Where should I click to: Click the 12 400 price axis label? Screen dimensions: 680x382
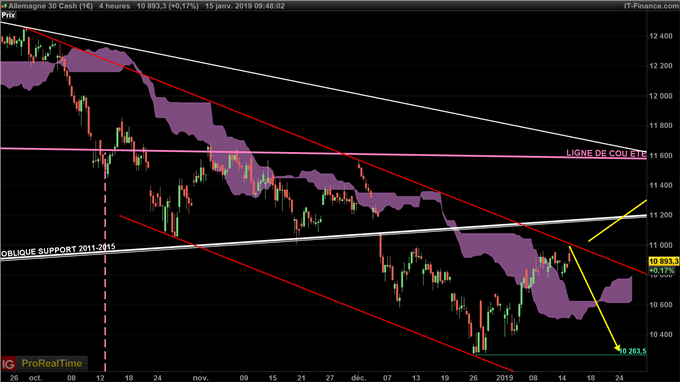[660, 36]
